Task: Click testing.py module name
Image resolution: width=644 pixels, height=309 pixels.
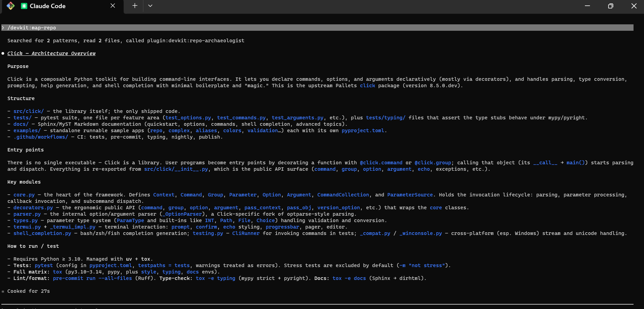Action: (208, 233)
